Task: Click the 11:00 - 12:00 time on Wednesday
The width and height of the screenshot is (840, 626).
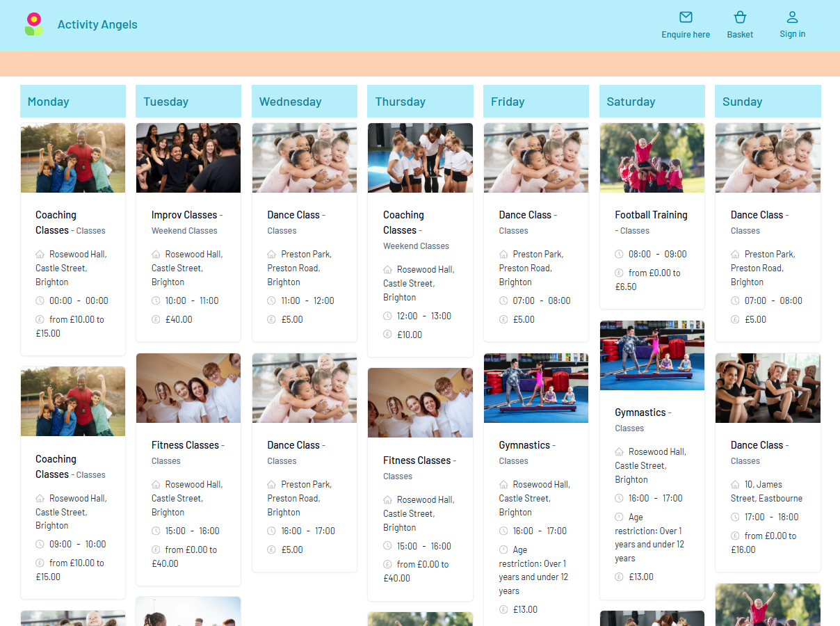Action: click(x=307, y=300)
